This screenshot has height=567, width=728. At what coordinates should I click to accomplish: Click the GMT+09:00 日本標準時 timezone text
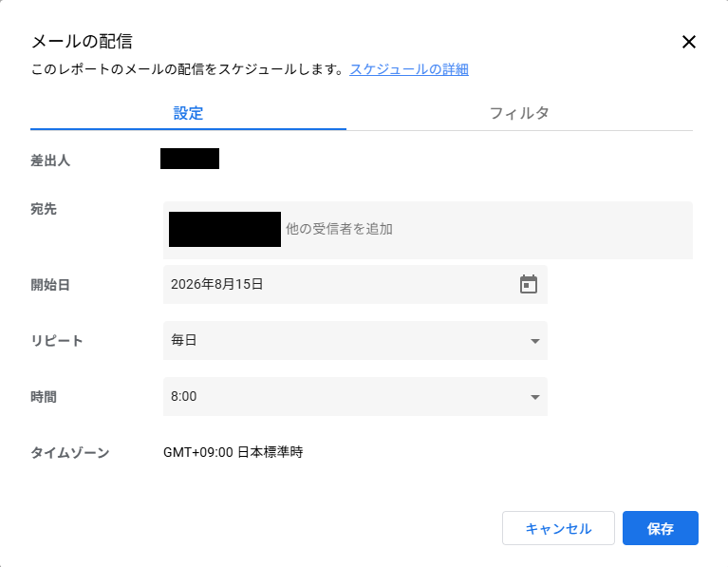coord(233,452)
